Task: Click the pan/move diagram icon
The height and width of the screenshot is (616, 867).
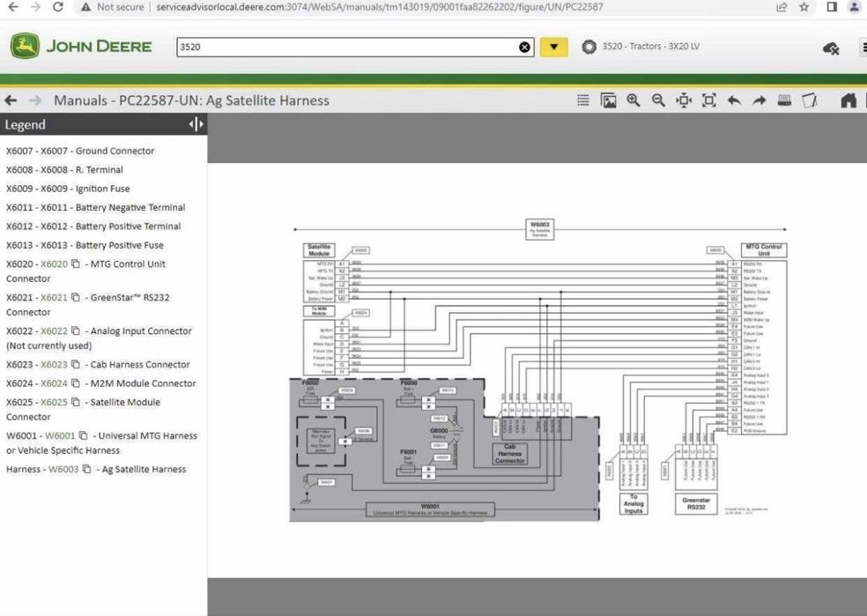Action: 684,100
